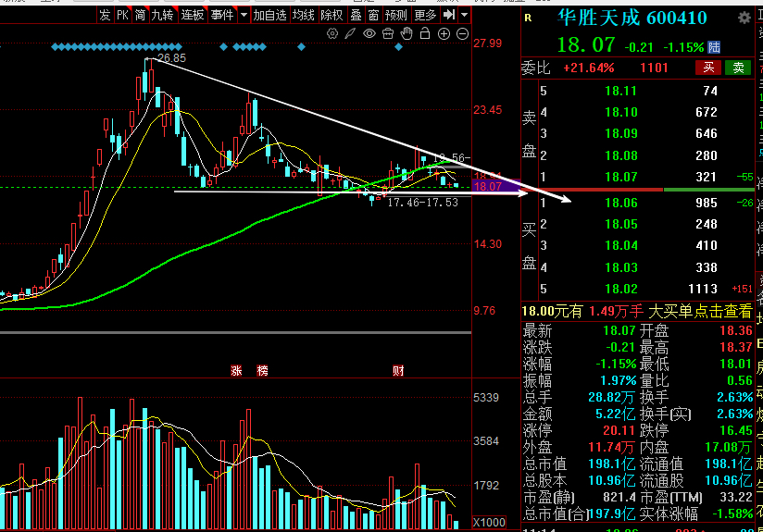The image size is (763, 532).
Task: Click the X1000 volume scale label
Action: click(x=489, y=522)
